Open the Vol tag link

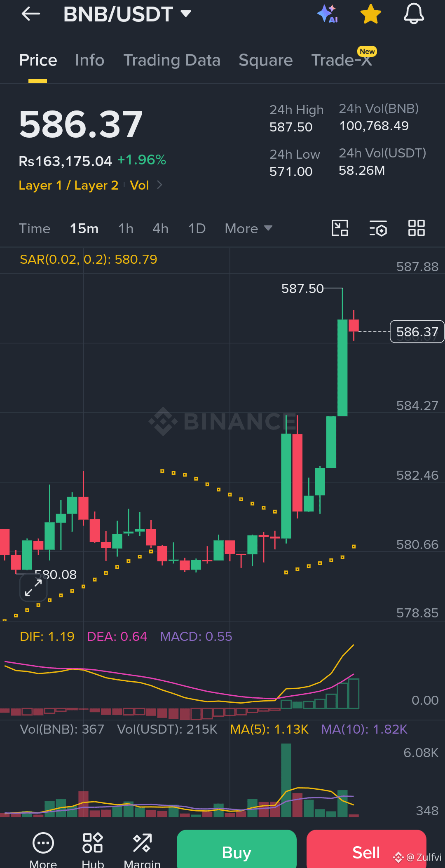tap(139, 185)
